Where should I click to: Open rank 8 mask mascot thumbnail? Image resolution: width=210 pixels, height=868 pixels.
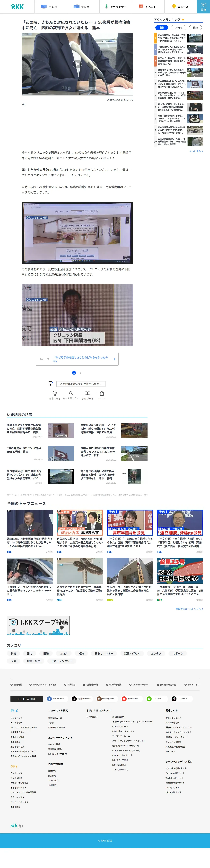tap(195, 119)
